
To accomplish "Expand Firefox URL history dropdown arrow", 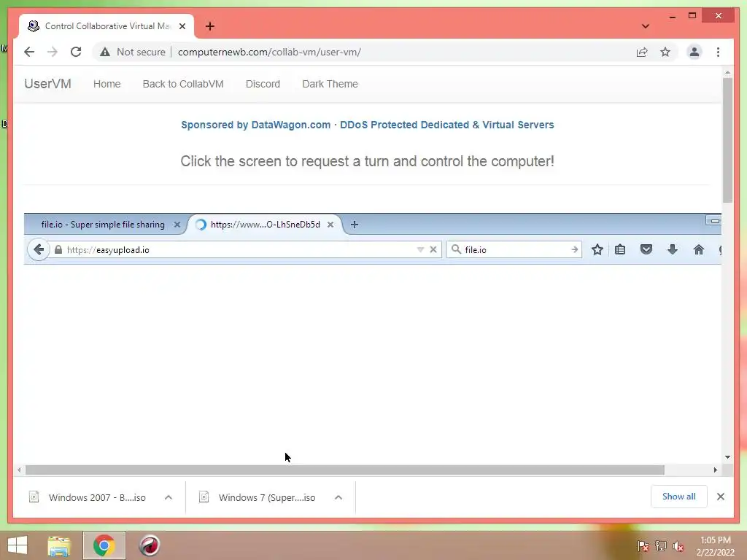I will point(420,249).
